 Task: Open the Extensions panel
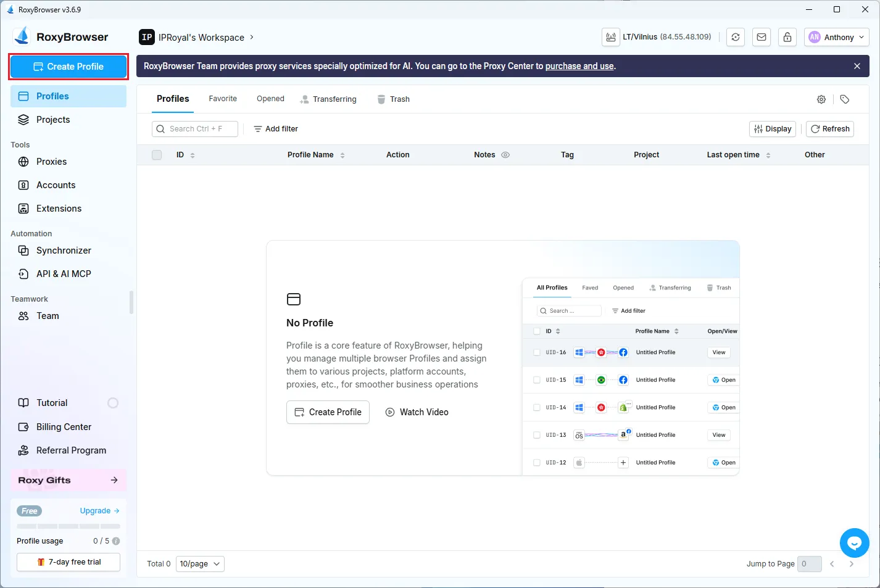59,208
